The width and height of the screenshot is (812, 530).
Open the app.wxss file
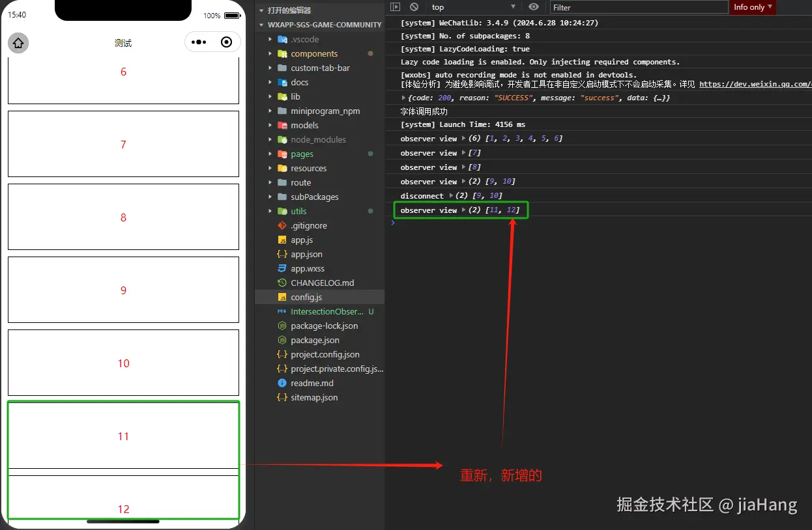(x=319, y=268)
